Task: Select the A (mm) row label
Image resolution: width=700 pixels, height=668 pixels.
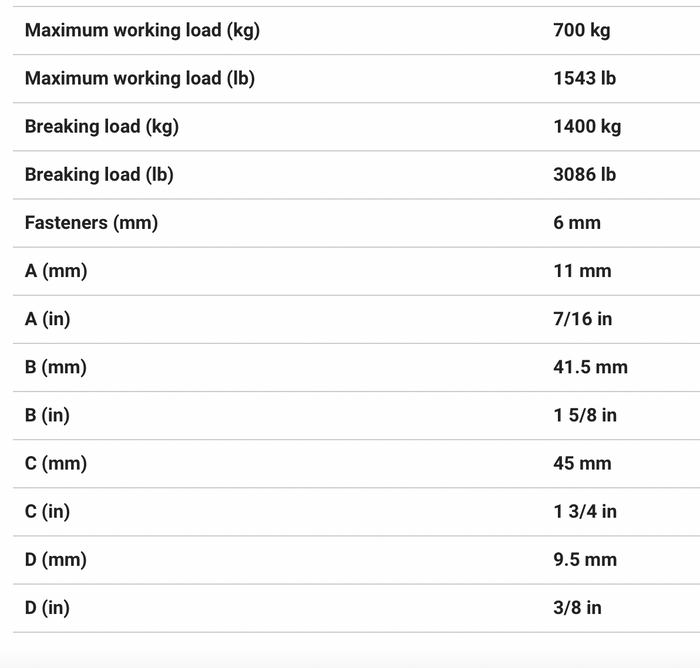Action: pos(56,271)
